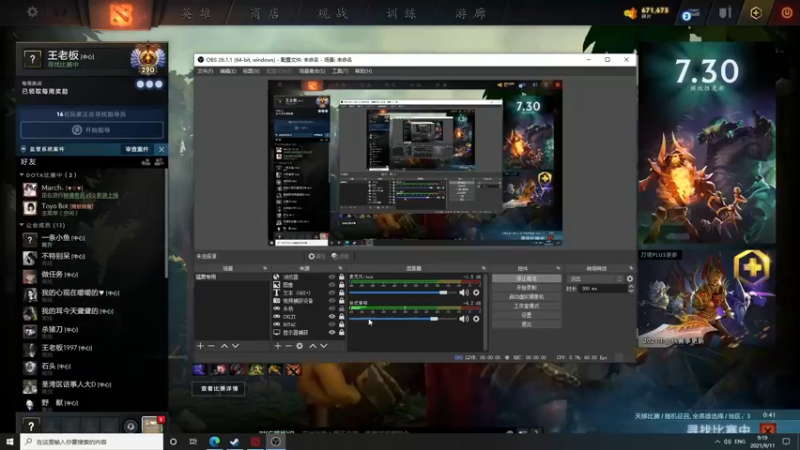The height and width of the screenshot is (450, 800).
Task: Click the Dota 2 logo home button
Action: pyautogui.click(x=121, y=14)
